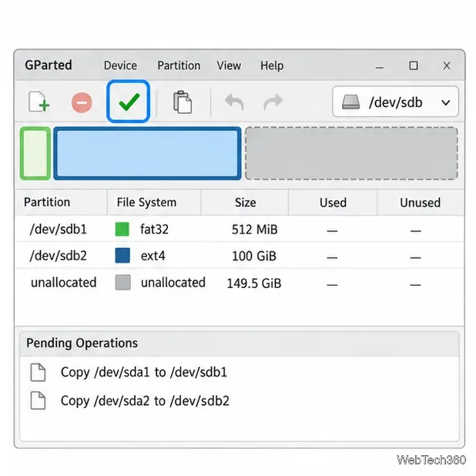
Task: Select the blue ext4 partition block in disk map
Action: pyautogui.click(x=148, y=153)
